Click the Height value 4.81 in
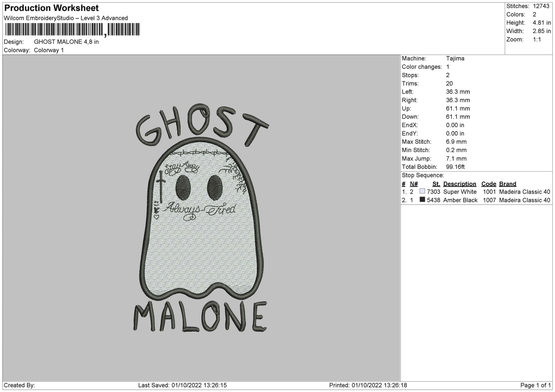The height and width of the screenshot is (392, 555). click(542, 23)
